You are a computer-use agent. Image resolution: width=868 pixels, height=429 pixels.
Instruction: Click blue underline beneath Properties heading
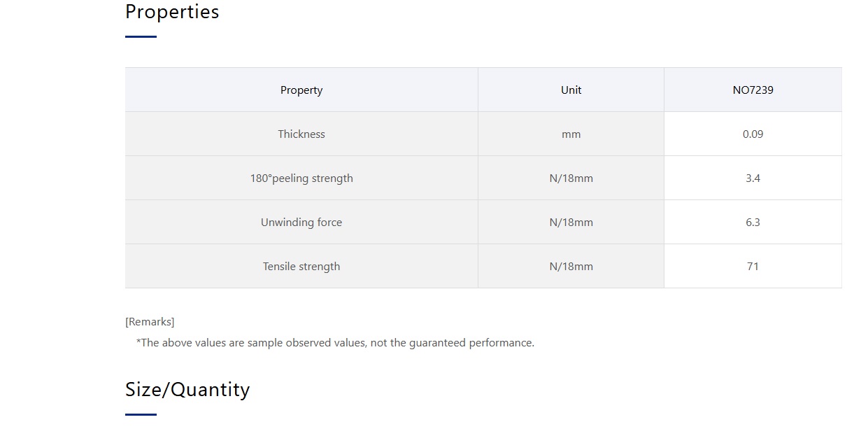click(x=141, y=37)
